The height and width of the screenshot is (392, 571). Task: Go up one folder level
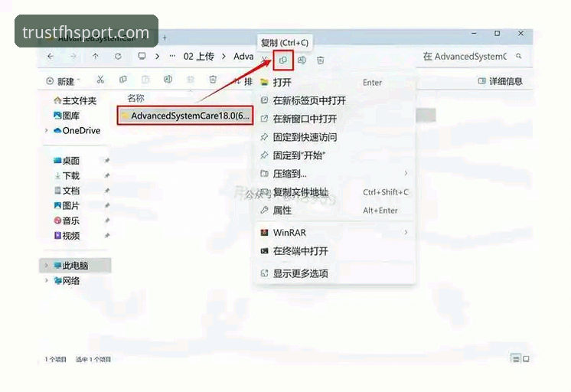point(96,57)
